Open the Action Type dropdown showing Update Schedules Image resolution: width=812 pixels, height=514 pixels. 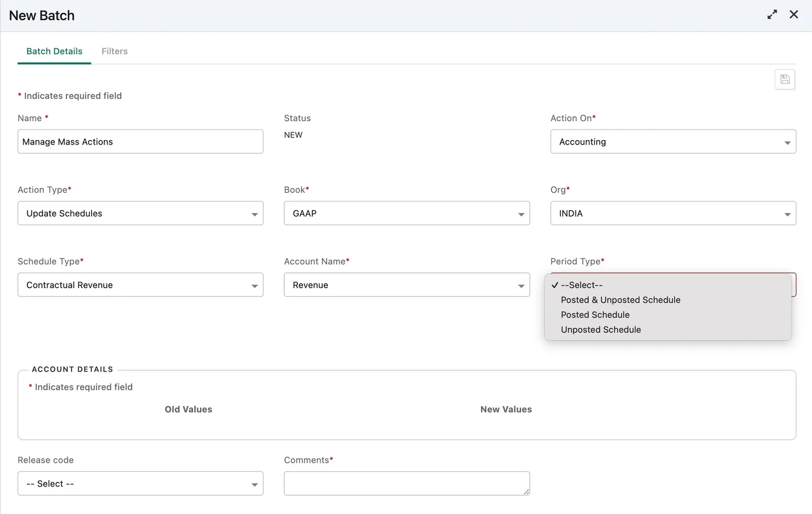point(141,213)
